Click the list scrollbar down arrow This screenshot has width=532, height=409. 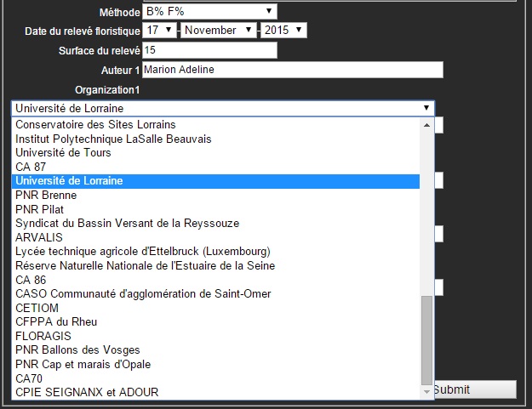click(x=427, y=392)
